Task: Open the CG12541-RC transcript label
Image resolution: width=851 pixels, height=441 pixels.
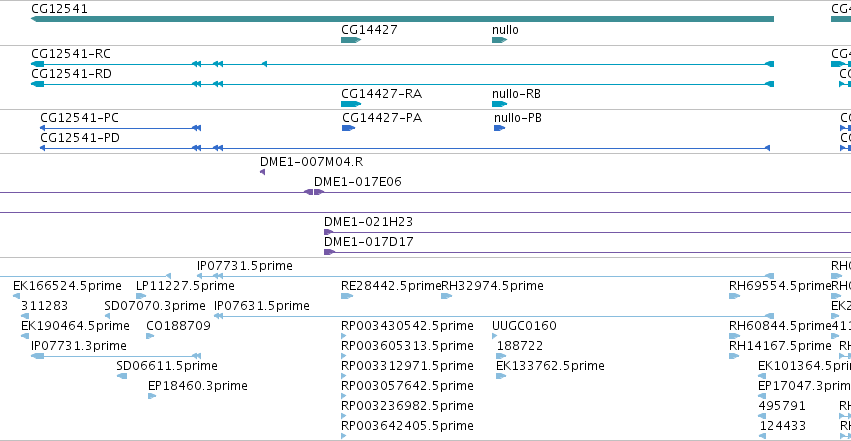Action: click(x=71, y=54)
